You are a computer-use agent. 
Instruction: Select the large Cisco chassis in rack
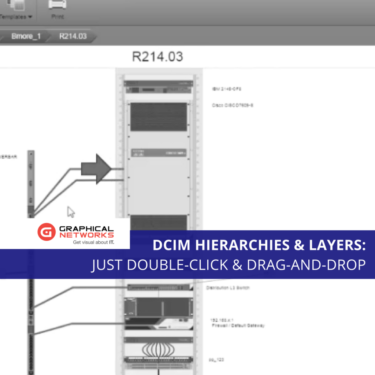[158, 158]
